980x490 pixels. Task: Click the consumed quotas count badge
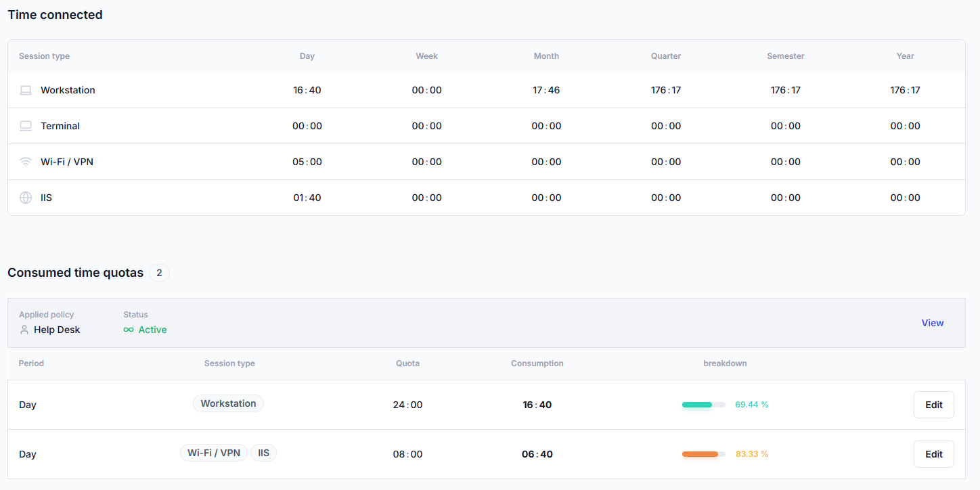[x=159, y=273]
